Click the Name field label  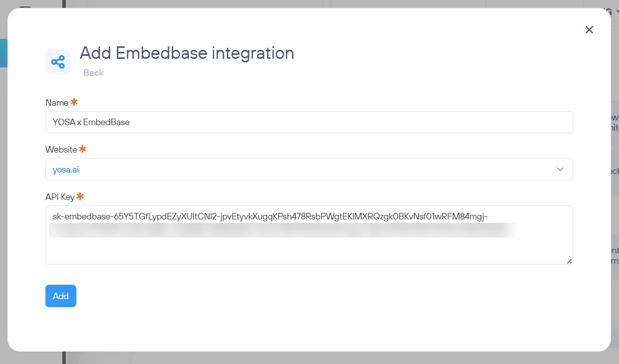pos(57,103)
